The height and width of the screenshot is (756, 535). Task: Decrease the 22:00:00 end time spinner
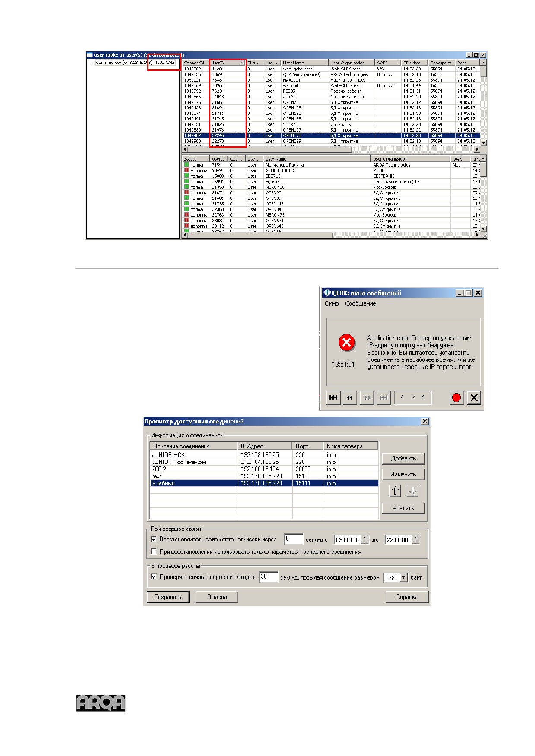pyautogui.click(x=415, y=542)
